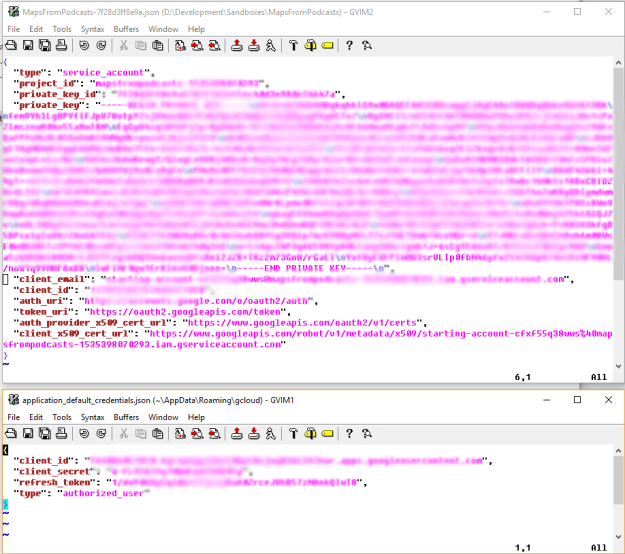Click Save All icon in bottom GVIM1 toolbar

click(x=43, y=433)
